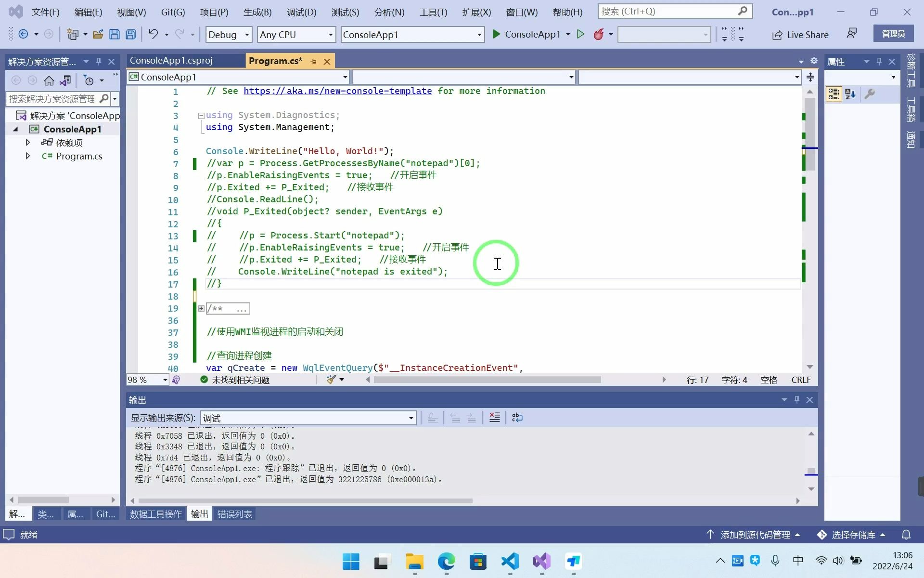This screenshot has width=924, height=578.
Task: Open File Explorer from taskbar
Action: pyautogui.click(x=414, y=562)
